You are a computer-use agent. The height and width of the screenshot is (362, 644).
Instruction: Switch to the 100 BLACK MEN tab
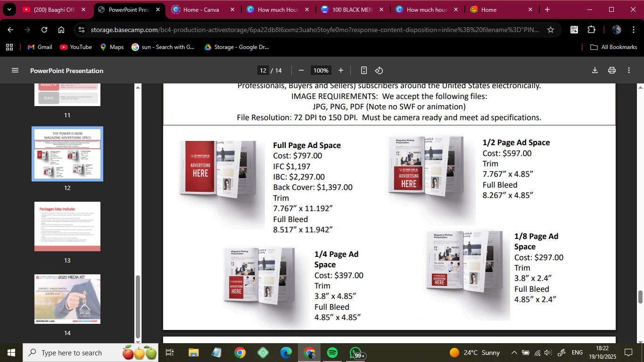point(352,9)
